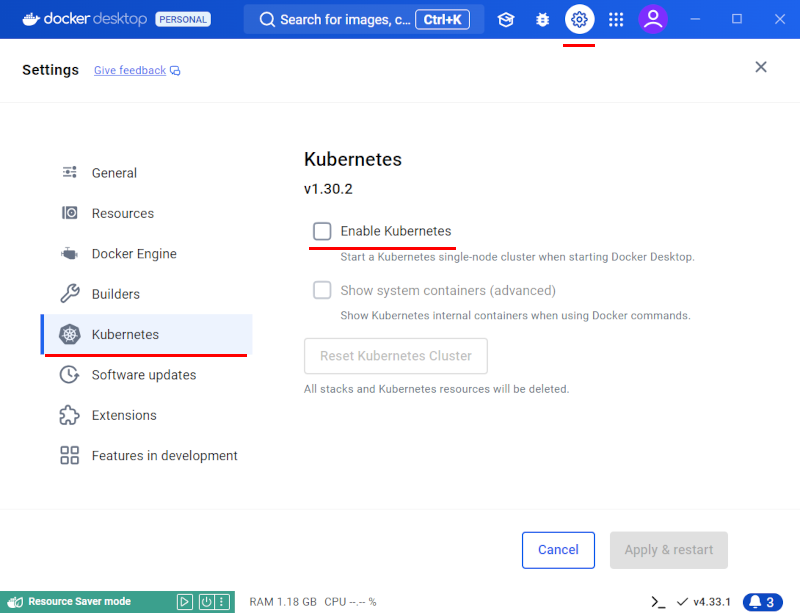Open the terminal icon in status bar
800x613 pixels.
tap(658, 602)
